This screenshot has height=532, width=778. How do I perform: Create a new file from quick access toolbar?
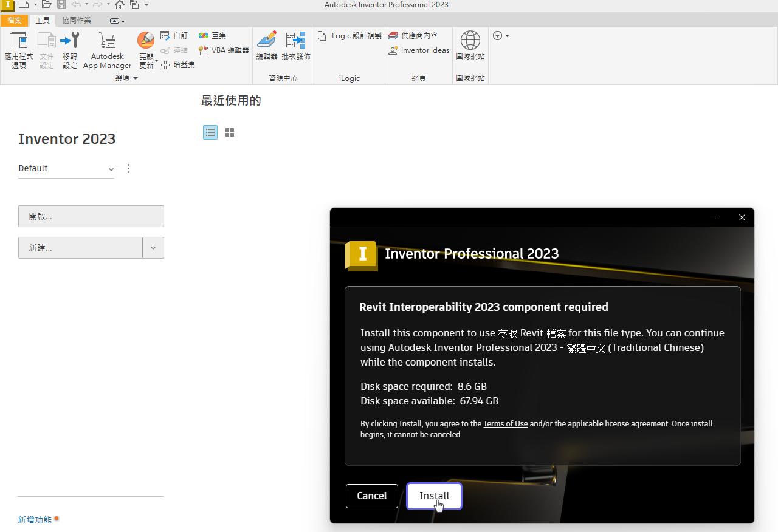click(24, 5)
